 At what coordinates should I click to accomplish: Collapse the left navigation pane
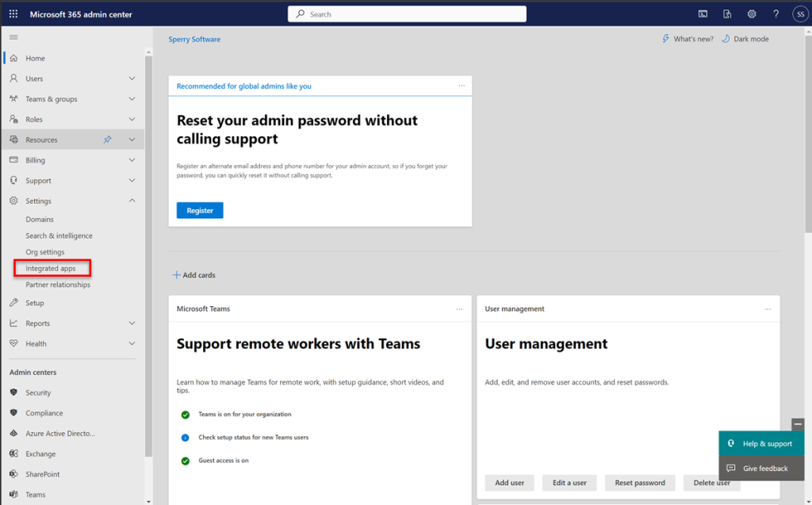pos(13,36)
